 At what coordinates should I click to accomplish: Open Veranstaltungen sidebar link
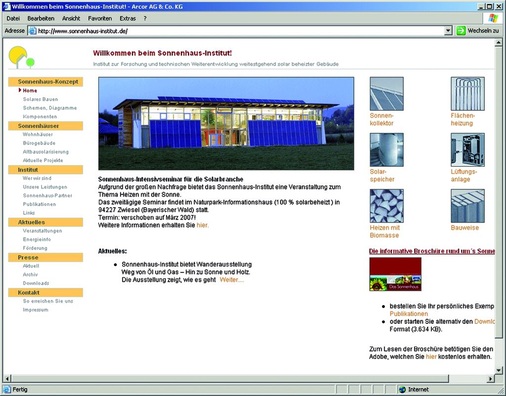coord(42,231)
